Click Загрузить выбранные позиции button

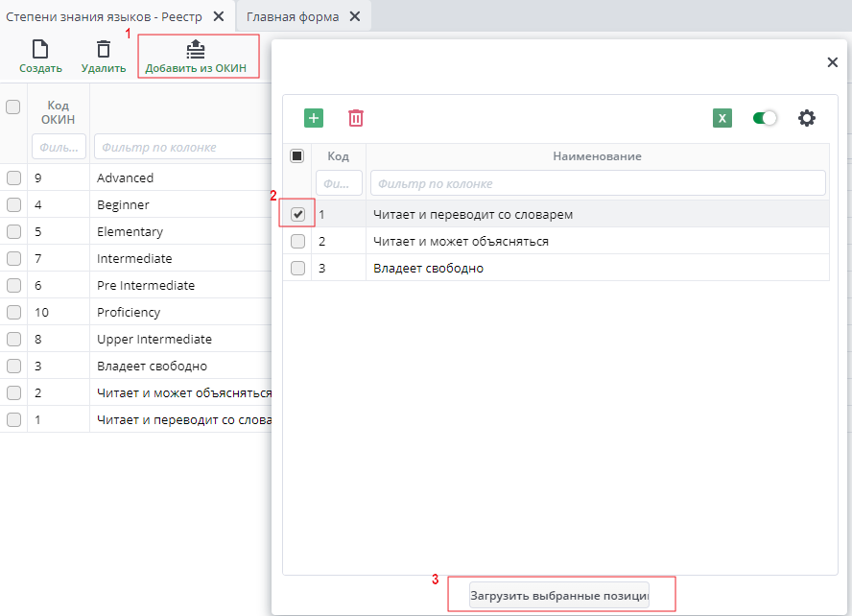pos(559,596)
